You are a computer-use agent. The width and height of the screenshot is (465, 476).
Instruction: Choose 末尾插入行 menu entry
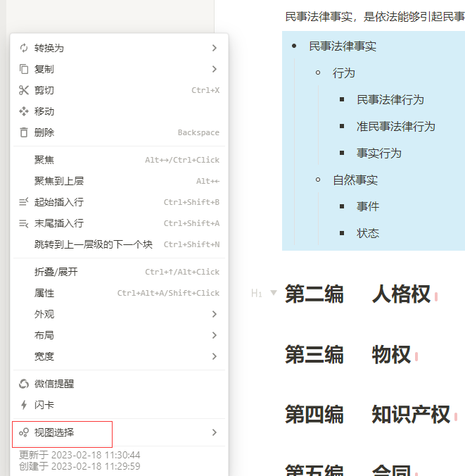[x=119, y=223]
